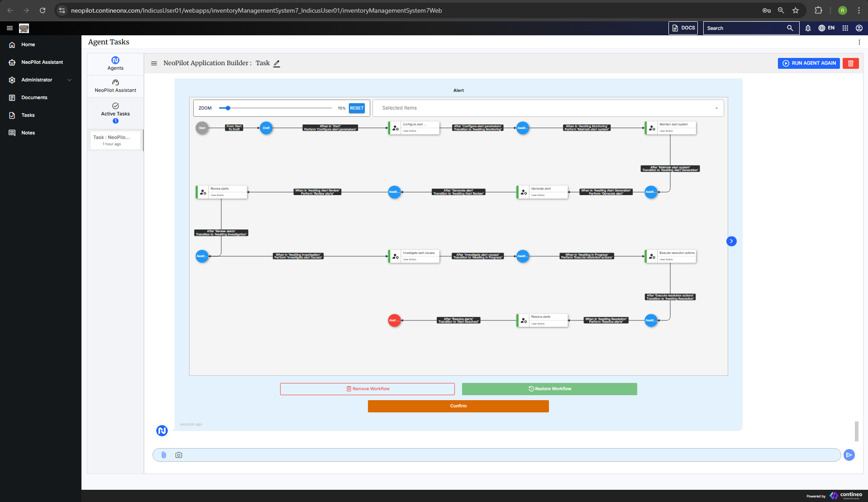
Task: Click 'After Maintain alert system' transition label
Action: point(670,169)
